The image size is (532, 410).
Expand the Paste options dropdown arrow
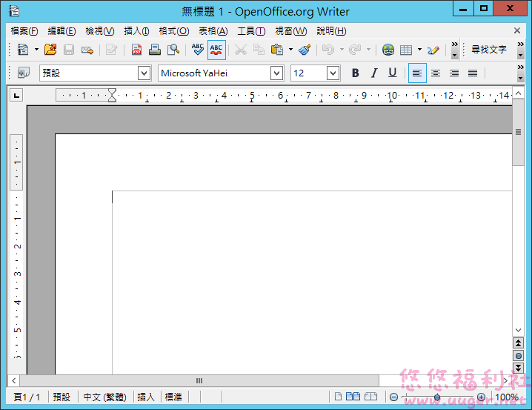pyautogui.click(x=290, y=50)
